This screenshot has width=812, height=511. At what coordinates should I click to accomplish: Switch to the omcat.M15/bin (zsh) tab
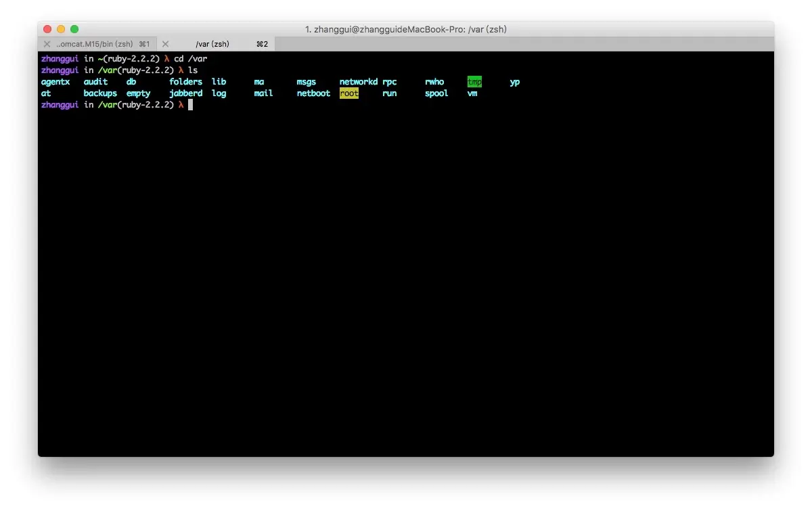[97, 44]
